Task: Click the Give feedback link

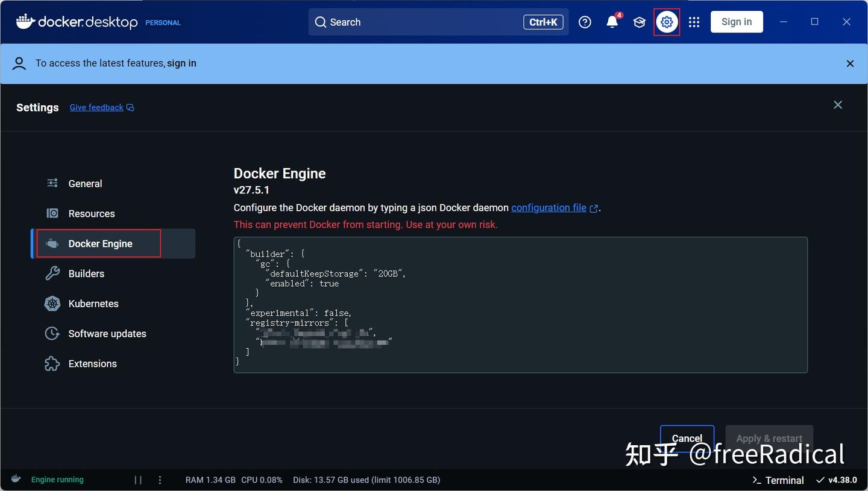Action: [x=96, y=107]
